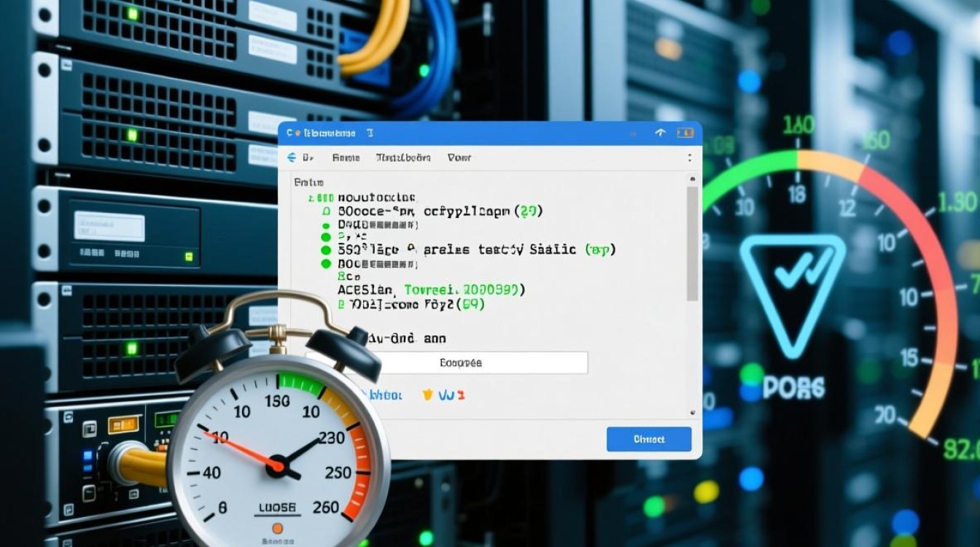Screen dimensions: 980x547
Task: Toggle the fourth green dot in list
Action: (325, 263)
